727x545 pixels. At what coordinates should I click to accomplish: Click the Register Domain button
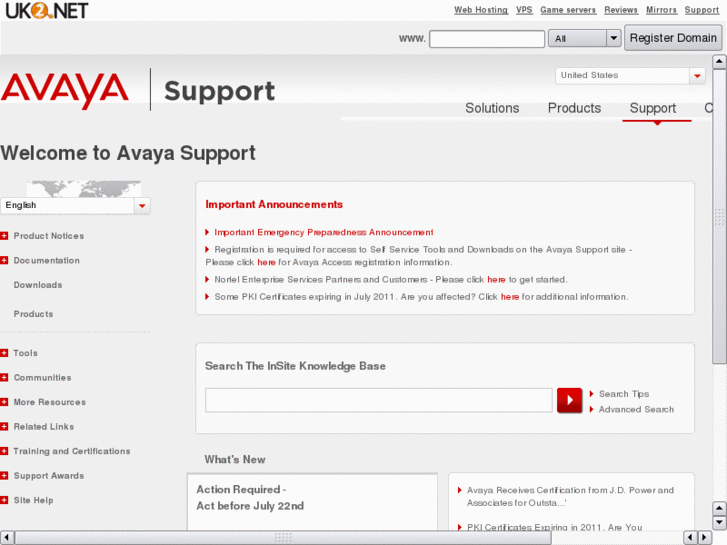click(x=673, y=38)
